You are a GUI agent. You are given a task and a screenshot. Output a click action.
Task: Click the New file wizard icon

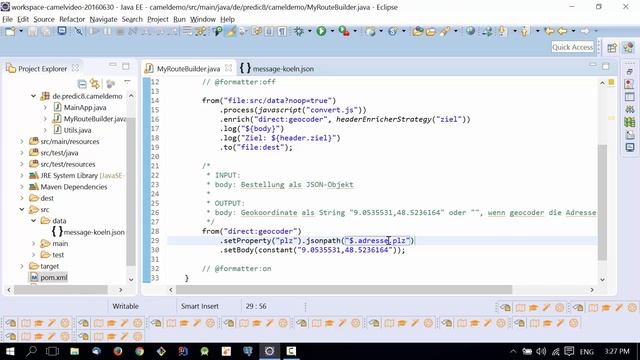[x=10, y=31]
